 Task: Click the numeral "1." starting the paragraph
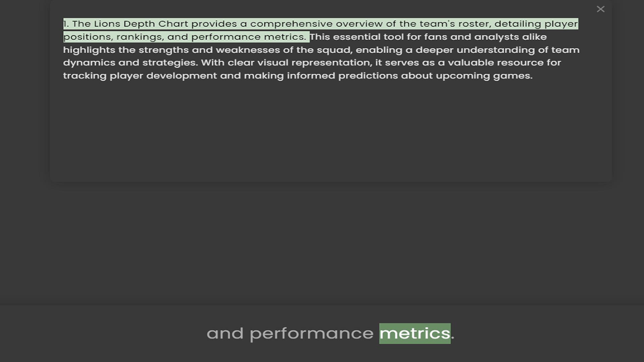[66, 24]
